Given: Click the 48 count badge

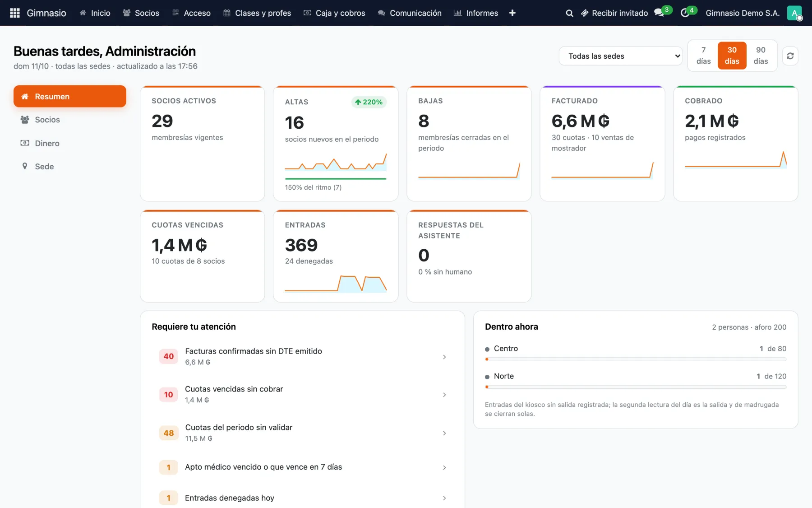Looking at the screenshot, I should point(169,433).
